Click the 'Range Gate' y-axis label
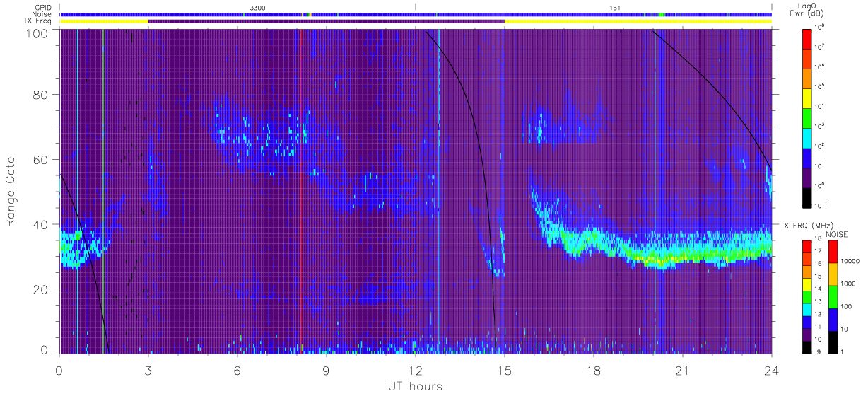Image resolution: width=868 pixels, height=401 pixels. [x=11, y=192]
